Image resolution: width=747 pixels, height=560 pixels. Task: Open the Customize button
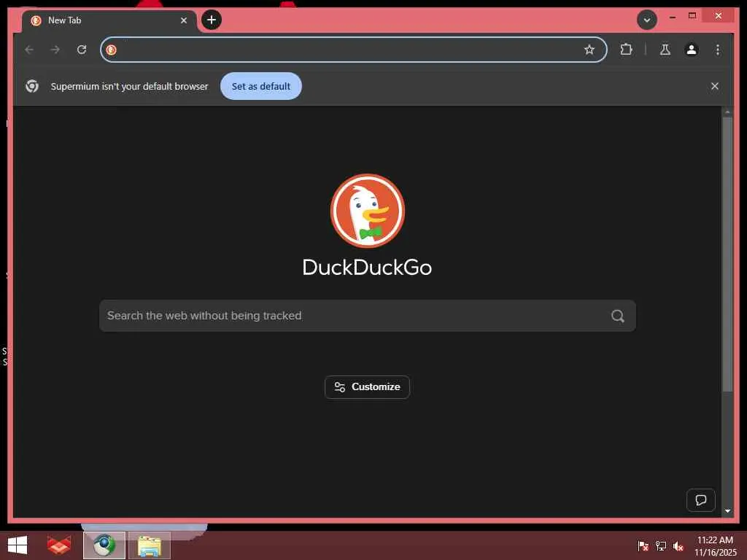click(x=368, y=387)
